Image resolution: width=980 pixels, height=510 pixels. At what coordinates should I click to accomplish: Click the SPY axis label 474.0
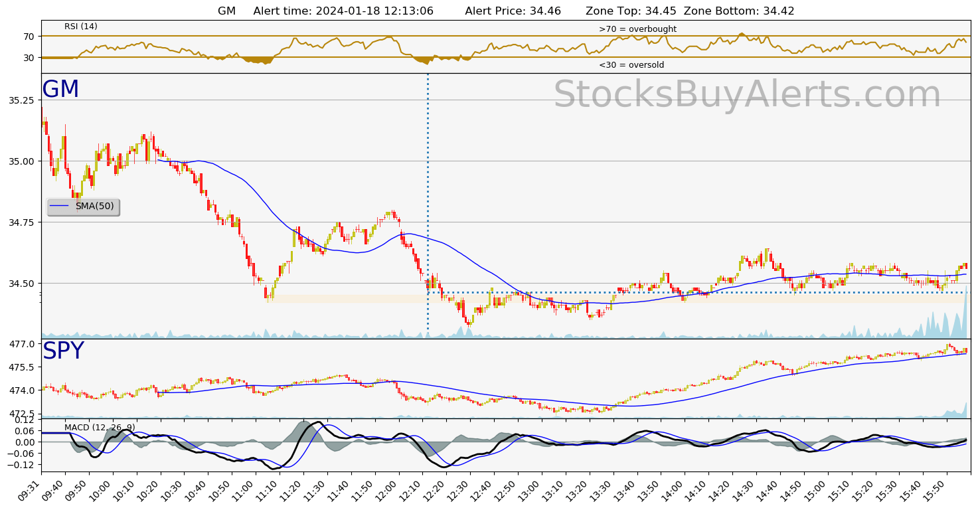pyautogui.click(x=23, y=390)
